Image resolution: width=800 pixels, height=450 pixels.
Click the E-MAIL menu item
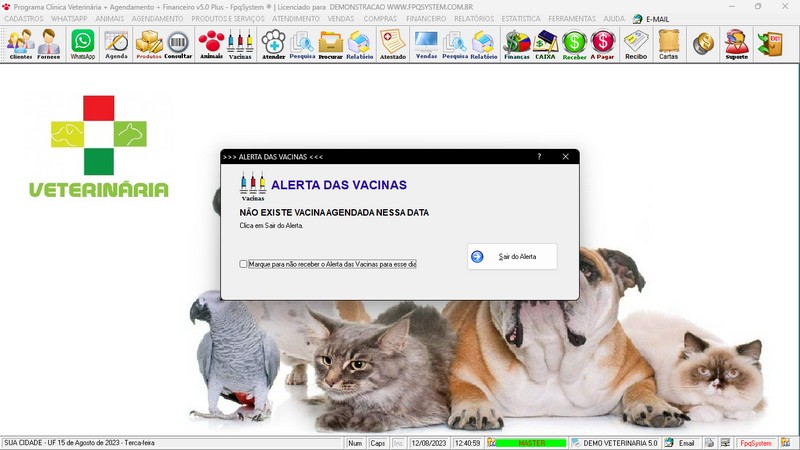tap(651, 19)
